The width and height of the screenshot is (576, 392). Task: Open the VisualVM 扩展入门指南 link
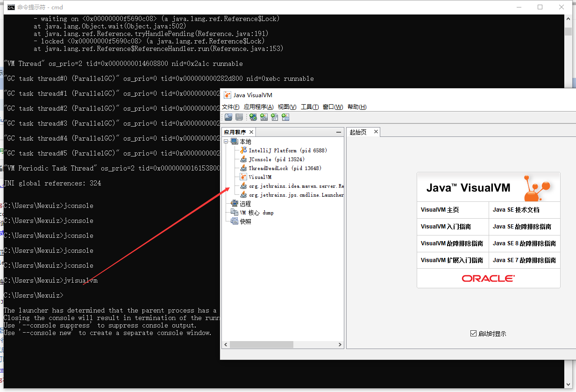tap(453, 260)
